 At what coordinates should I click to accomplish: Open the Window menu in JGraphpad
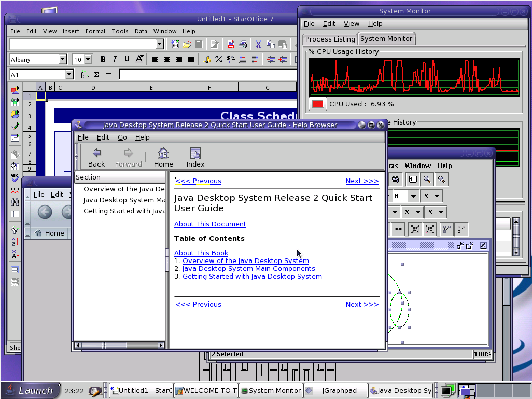point(417,166)
